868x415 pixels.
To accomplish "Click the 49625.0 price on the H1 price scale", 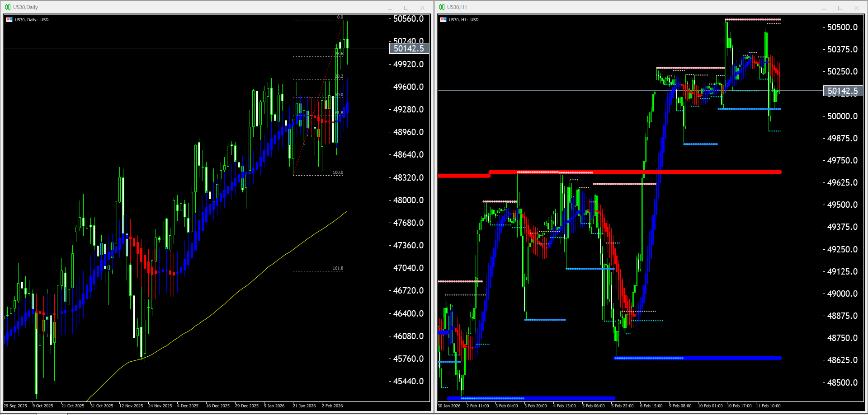I will [842, 182].
